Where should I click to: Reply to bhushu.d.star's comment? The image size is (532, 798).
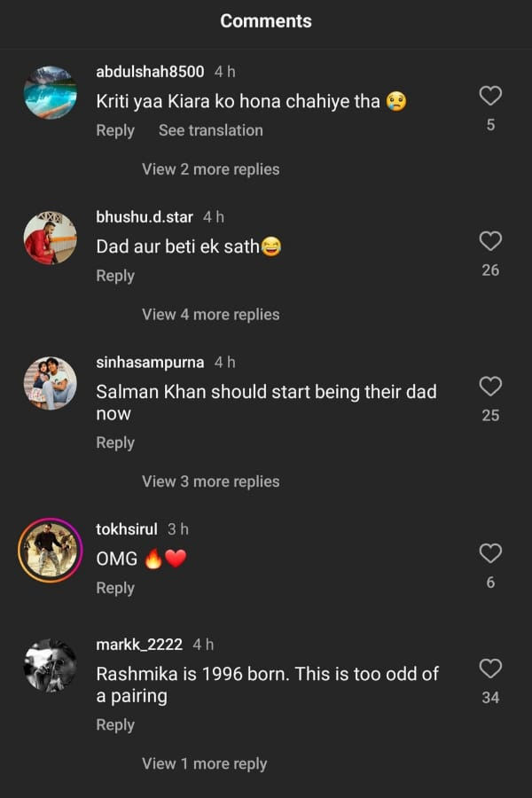click(115, 275)
